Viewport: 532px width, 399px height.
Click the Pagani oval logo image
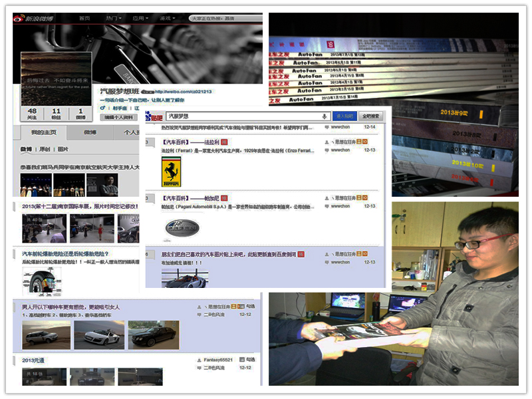(x=182, y=228)
